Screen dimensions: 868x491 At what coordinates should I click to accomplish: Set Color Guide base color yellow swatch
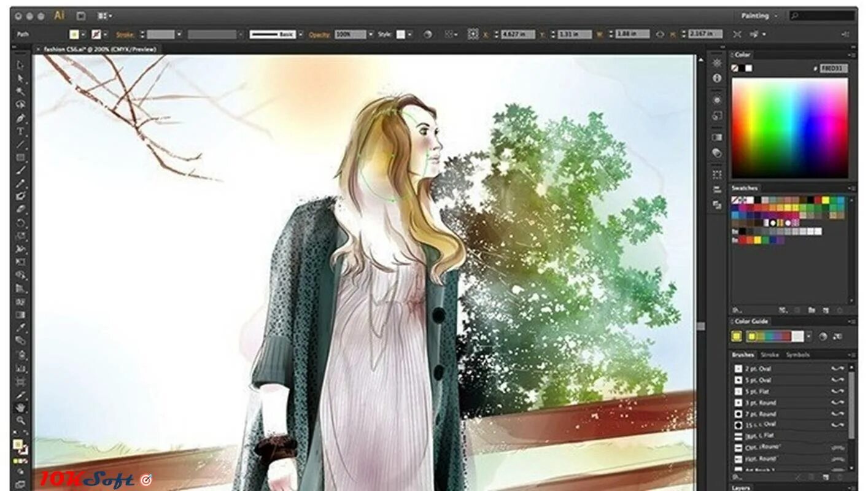[x=736, y=336]
